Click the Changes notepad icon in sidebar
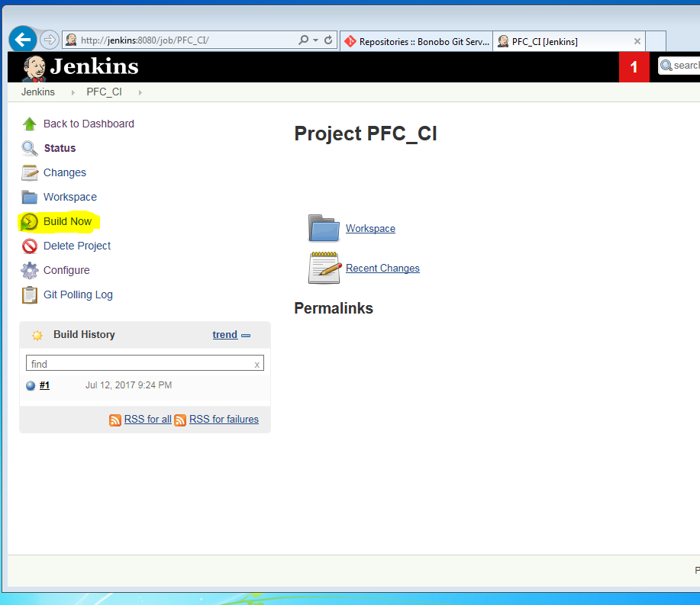Viewport: 700px width, 605px height. 30,172
